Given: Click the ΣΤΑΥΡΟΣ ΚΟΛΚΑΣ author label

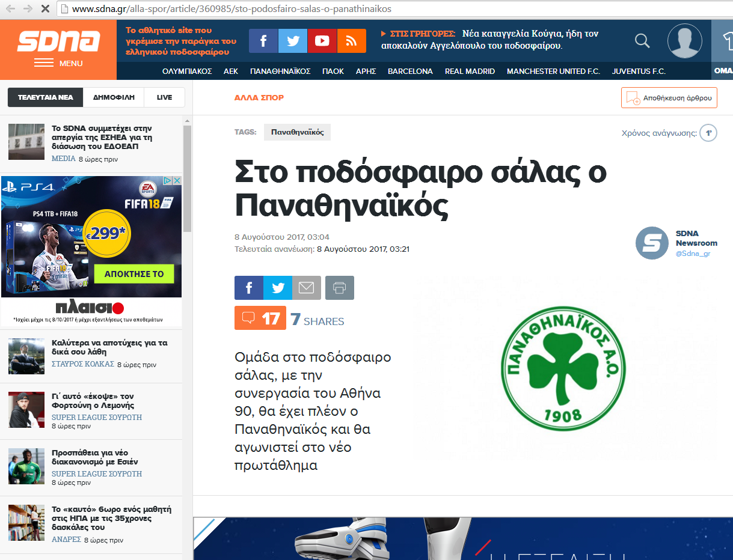Looking at the screenshot, I should [83, 365].
